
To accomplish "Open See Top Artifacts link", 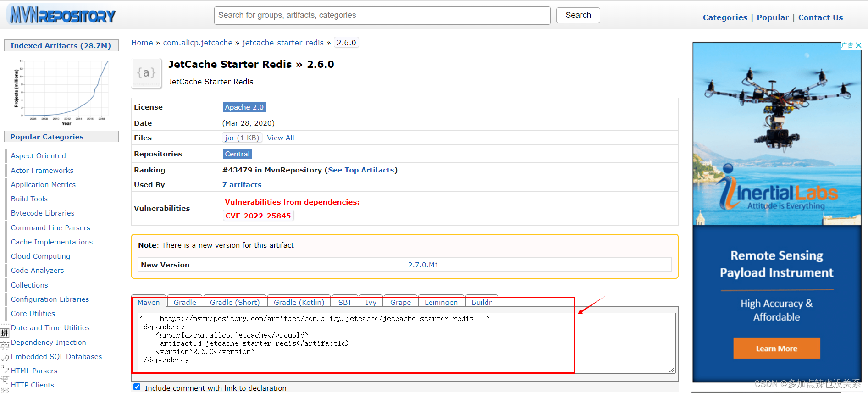I will (x=361, y=170).
